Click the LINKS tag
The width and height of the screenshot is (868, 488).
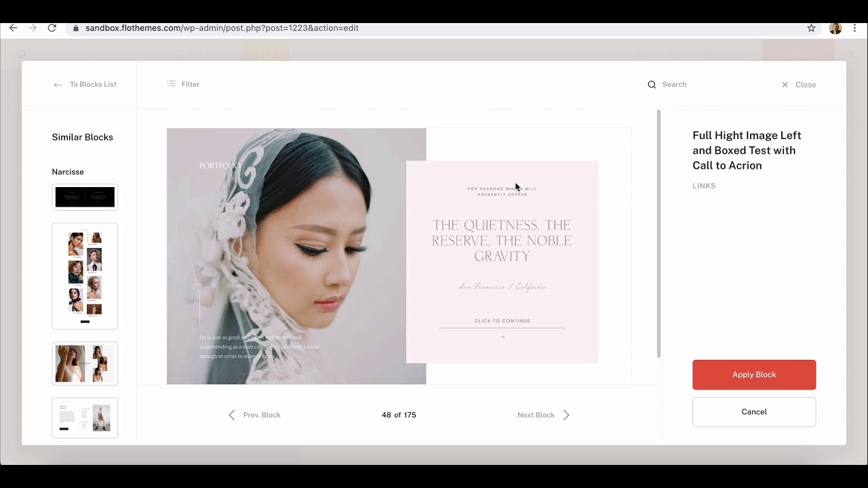(x=704, y=186)
